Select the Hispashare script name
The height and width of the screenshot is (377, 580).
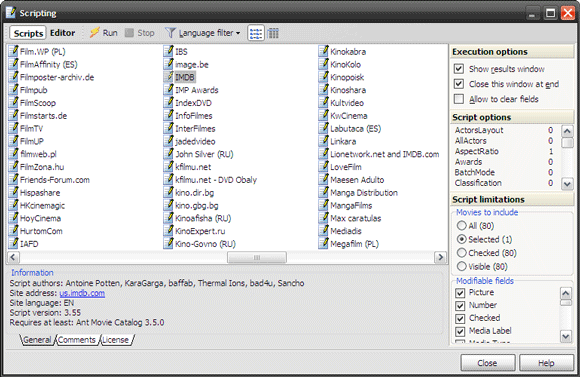point(40,193)
